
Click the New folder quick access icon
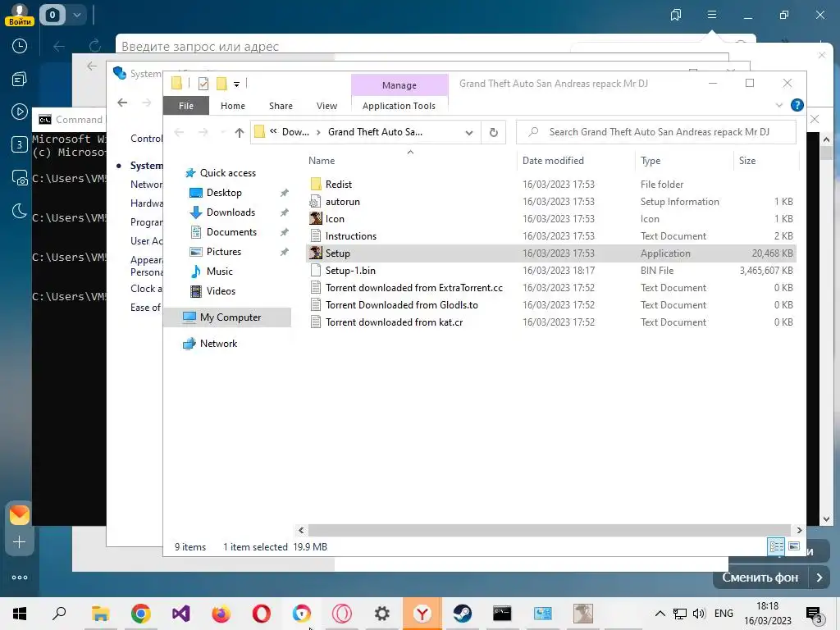221,83
